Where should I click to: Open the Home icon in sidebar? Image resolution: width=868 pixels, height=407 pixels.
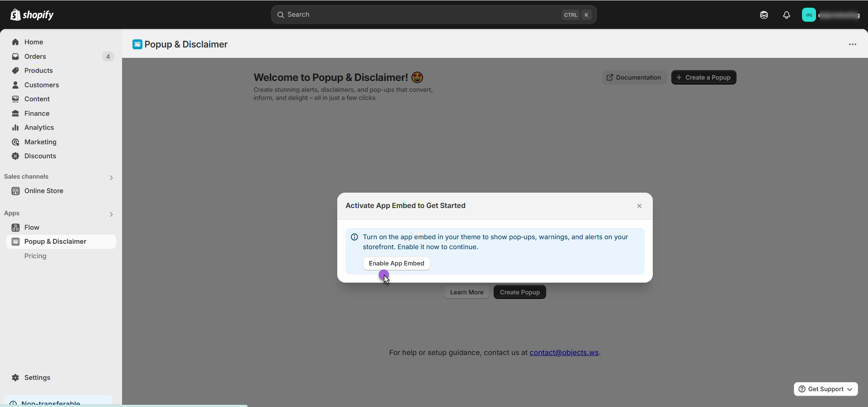15,42
